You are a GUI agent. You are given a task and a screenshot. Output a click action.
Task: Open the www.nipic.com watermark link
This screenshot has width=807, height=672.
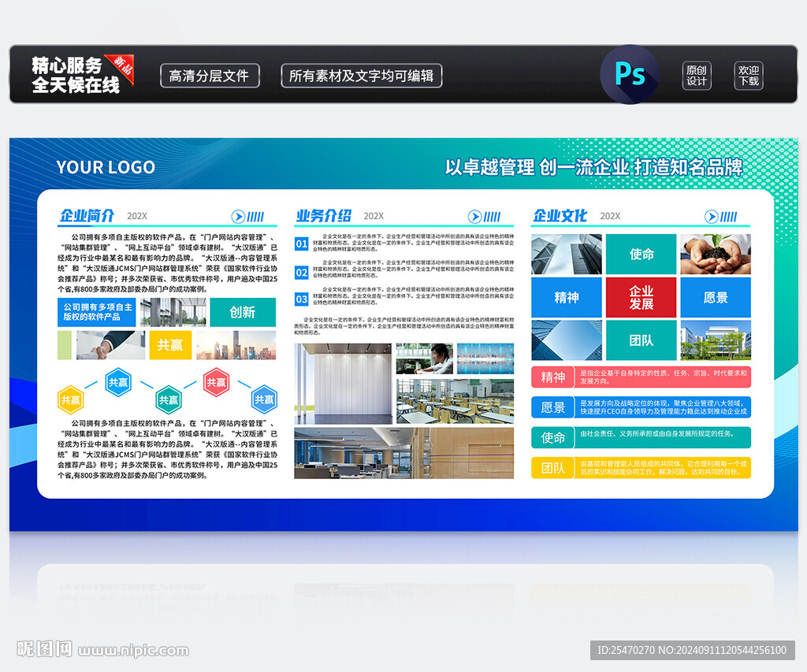click(134, 651)
